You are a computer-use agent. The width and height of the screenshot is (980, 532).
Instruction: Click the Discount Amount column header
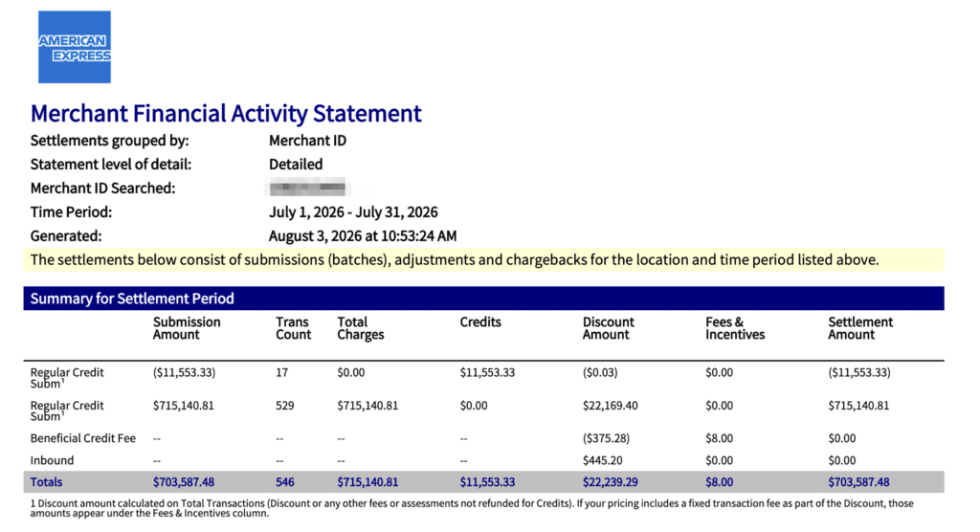608,328
